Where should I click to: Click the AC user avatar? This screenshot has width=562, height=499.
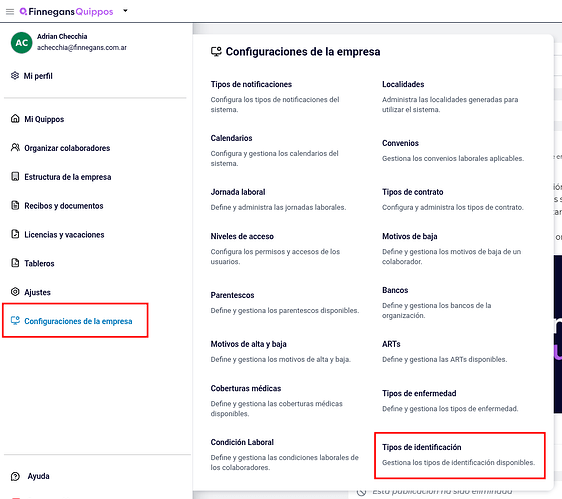point(22,42)
